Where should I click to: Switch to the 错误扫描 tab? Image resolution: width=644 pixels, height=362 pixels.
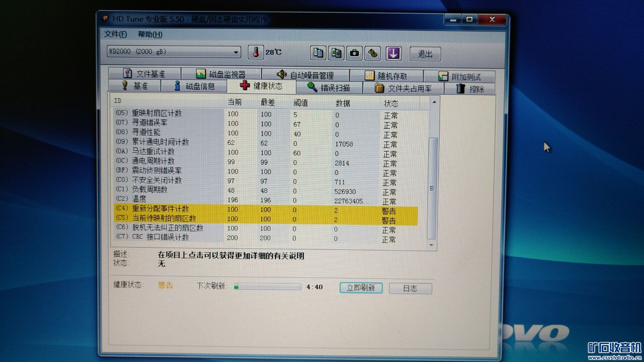click(x=329, y=88)
